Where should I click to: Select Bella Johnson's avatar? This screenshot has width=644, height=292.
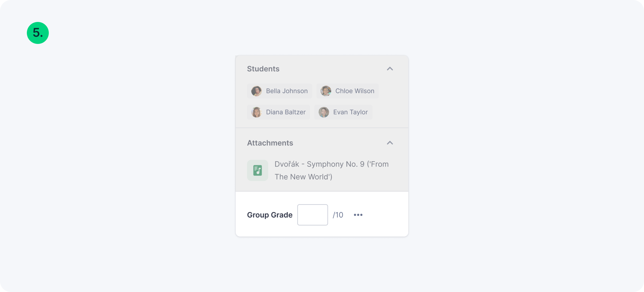257,91
